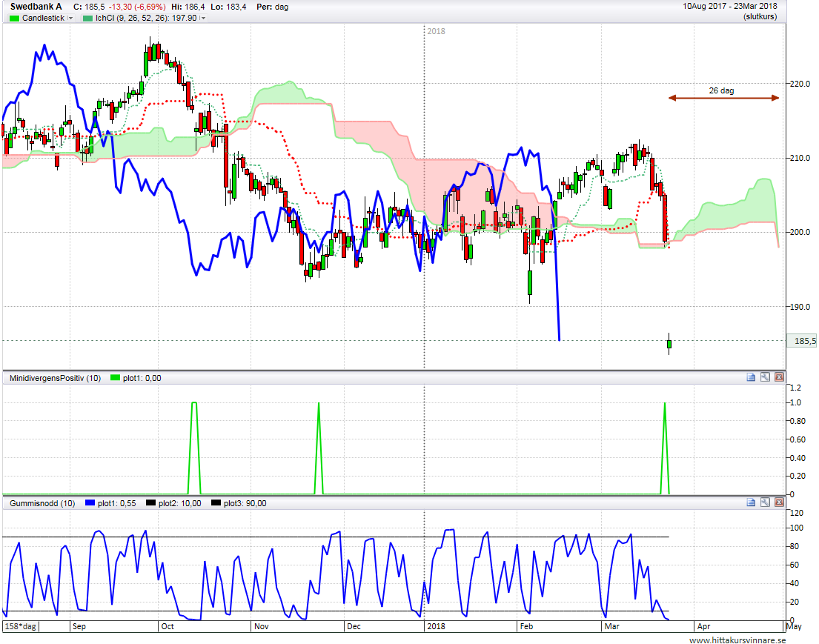Click the Feb label on time axis
The height and width of the screenshot is (644, 819).
(x=526, y=626)
